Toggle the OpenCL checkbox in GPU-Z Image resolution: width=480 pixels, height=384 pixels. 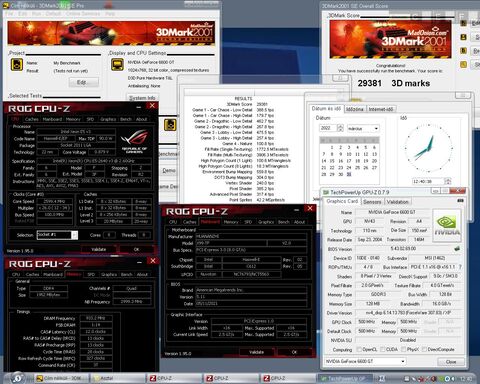tap(359, 349)
